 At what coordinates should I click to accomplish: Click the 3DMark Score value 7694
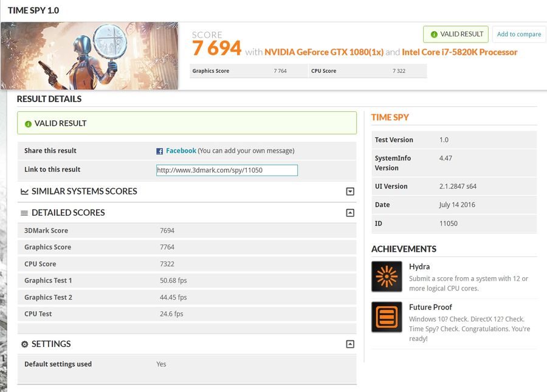pos(167,230)
